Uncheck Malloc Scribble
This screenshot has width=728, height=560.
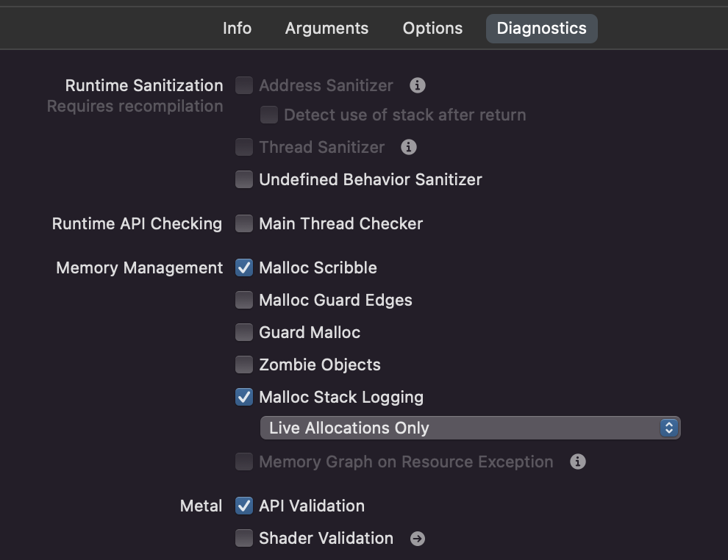[x=244, y=268]
